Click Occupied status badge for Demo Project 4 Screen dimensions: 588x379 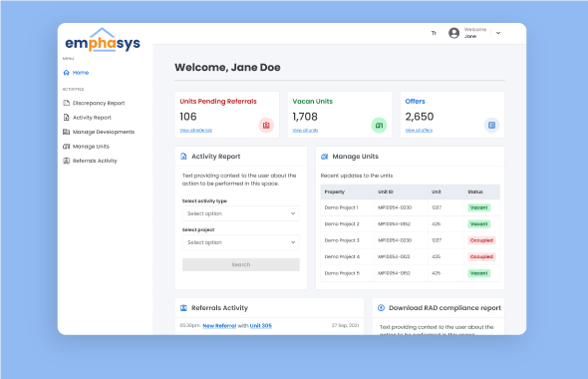point(481,256)
